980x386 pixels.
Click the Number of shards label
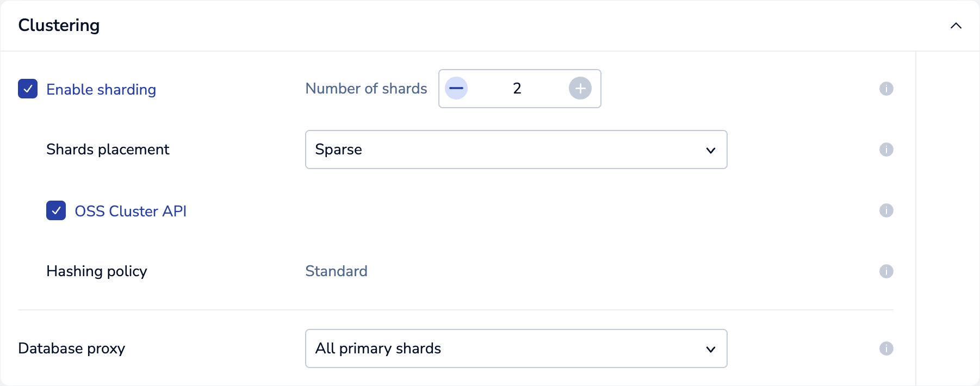pyautogui.click(x=366, y=88)
